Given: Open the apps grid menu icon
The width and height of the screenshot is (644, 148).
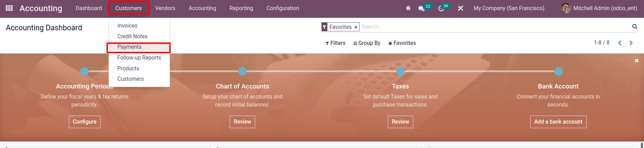Looking at the screenshot, I should [9, 8].
